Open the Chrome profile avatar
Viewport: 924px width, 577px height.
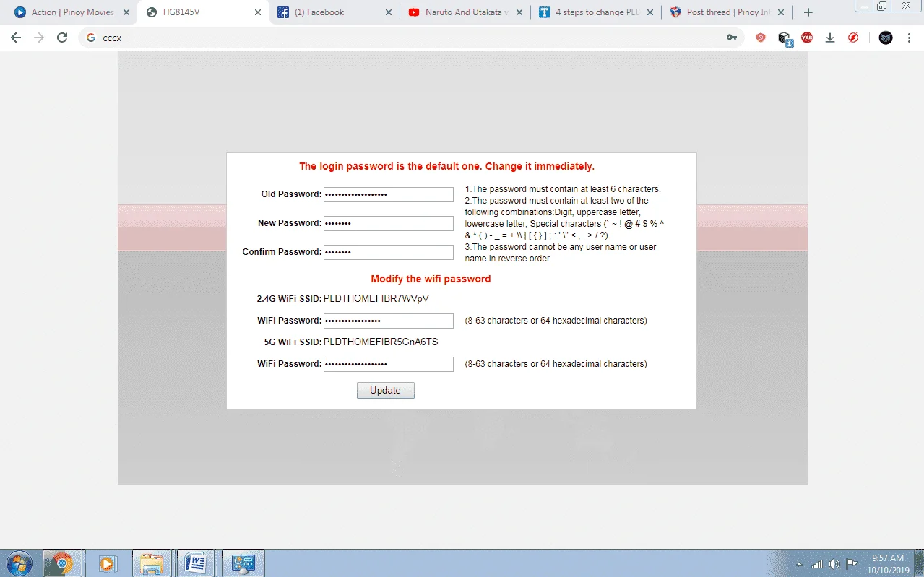[886, 38]
